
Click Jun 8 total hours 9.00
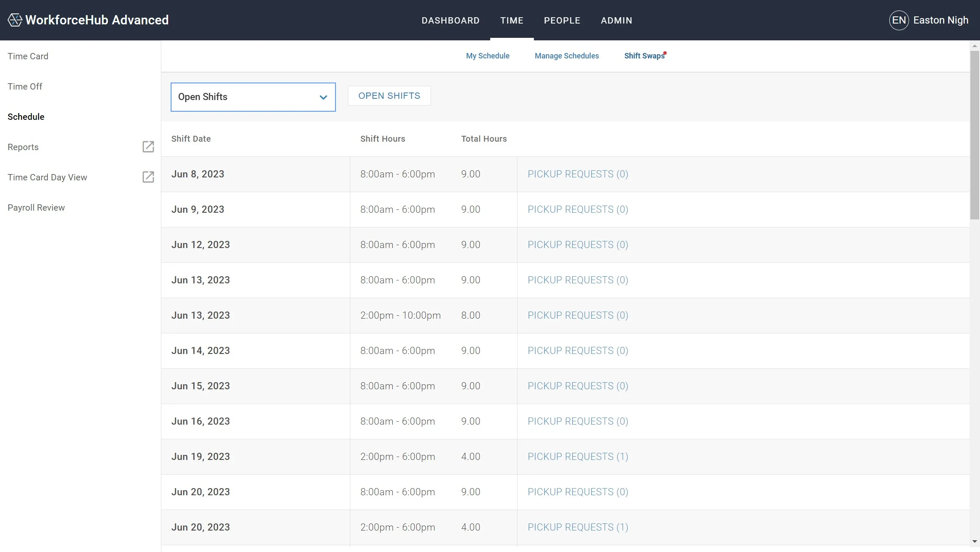click(x=470, y=174)
